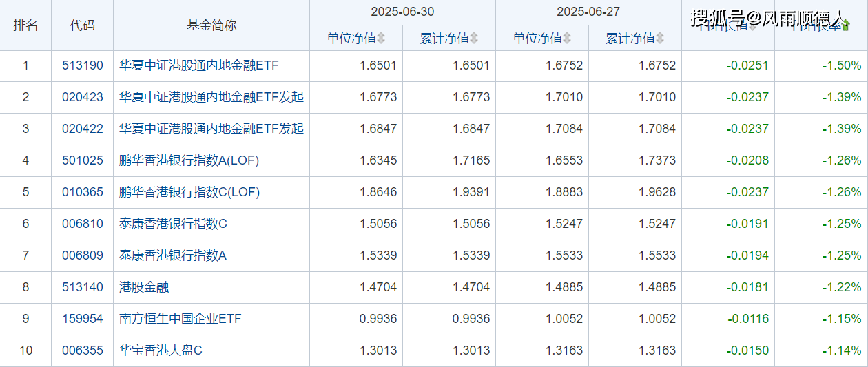Select -1.26% in the 010365 row
This screenshot has height=367, width=868.
(842, 193)
